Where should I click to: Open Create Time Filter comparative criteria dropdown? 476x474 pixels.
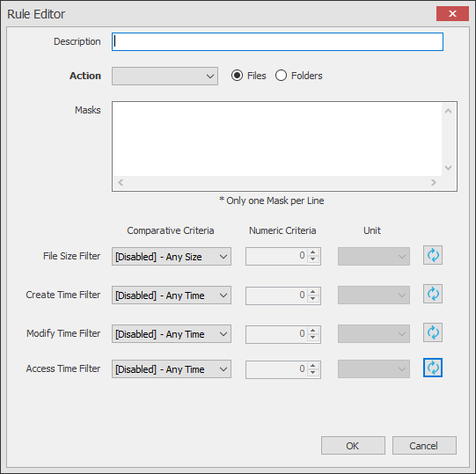(172, 295)
